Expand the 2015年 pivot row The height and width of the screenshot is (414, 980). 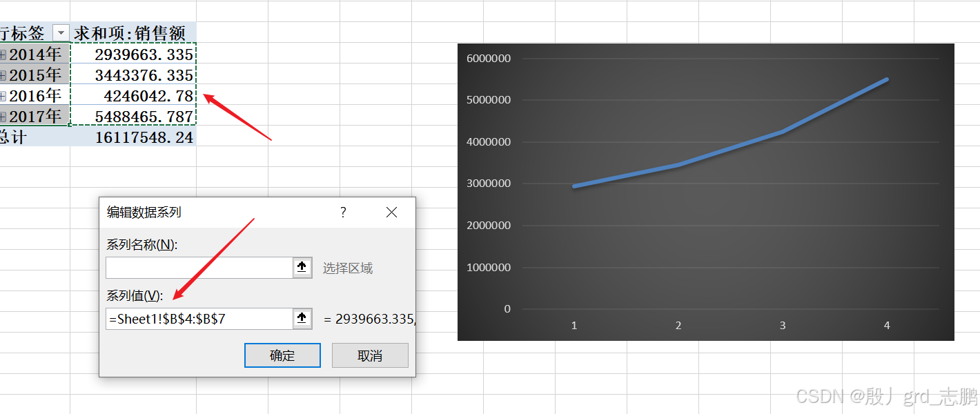coord(3,75)
